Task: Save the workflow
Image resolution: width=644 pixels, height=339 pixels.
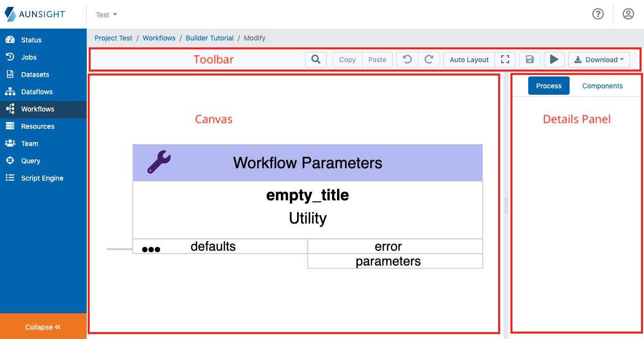Action: tap(530, 59)
